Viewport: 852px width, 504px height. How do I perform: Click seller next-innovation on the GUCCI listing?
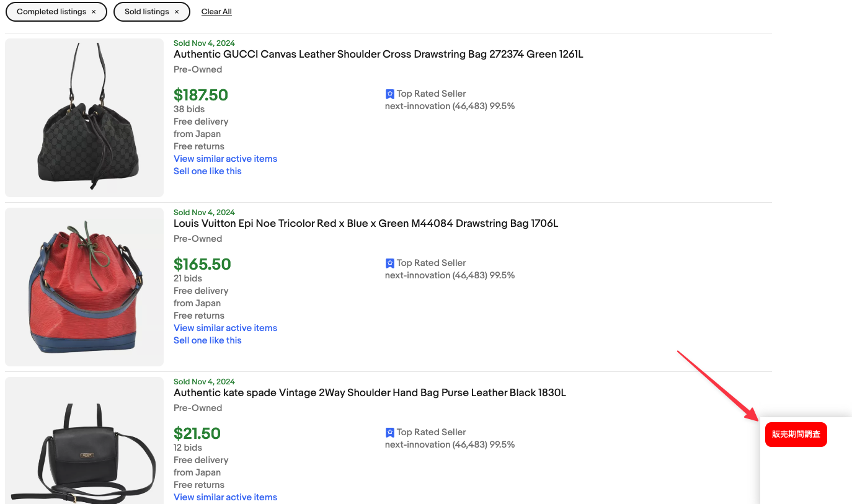(x=450, y=106)
